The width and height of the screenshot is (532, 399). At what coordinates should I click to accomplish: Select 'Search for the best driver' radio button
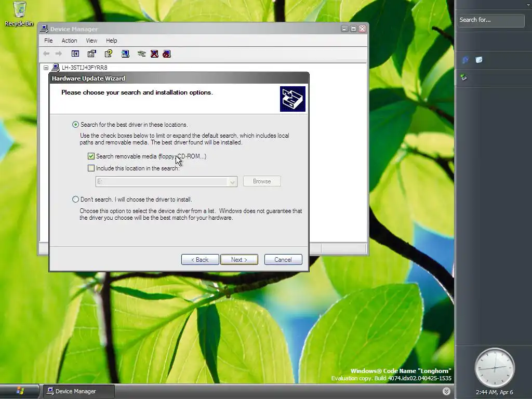(x=75, y=125)
